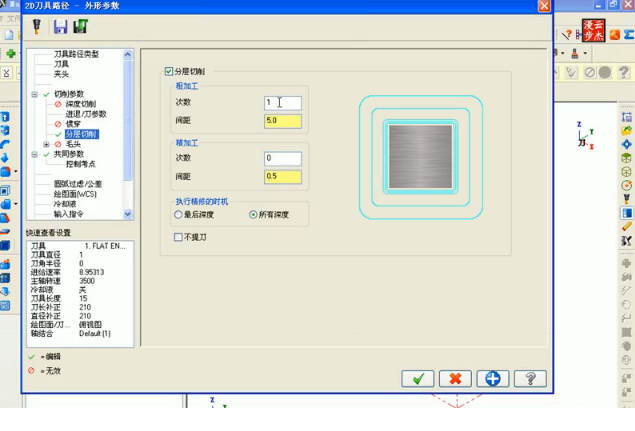Click the red X cancel button
The width and height of the screenshot is (635, 431).
point(455,379)
